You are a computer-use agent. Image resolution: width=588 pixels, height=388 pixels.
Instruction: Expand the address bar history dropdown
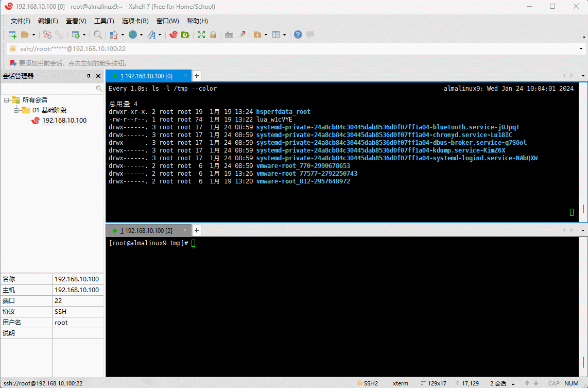click(581, 48)
